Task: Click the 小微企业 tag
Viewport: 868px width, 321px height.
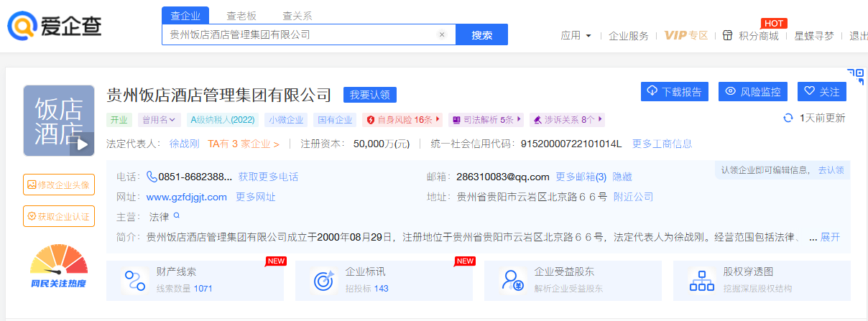Action: pos(285,120)
